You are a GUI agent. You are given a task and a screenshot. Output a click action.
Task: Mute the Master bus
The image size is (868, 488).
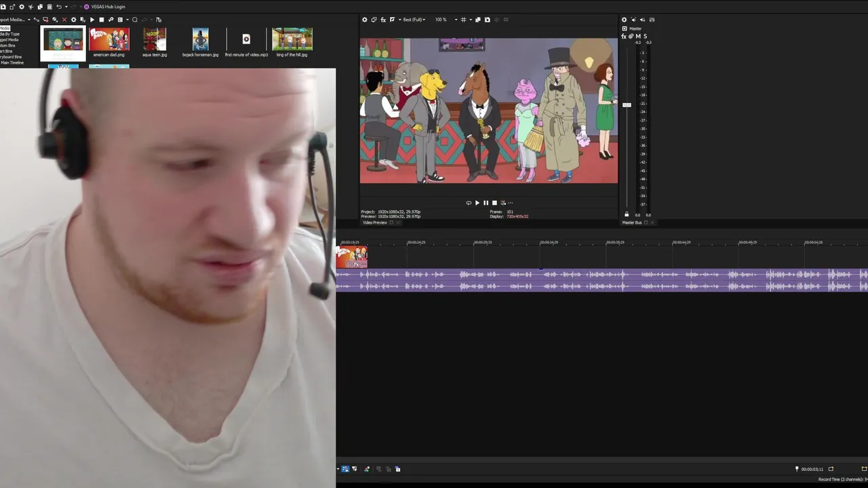pos(638,36)
